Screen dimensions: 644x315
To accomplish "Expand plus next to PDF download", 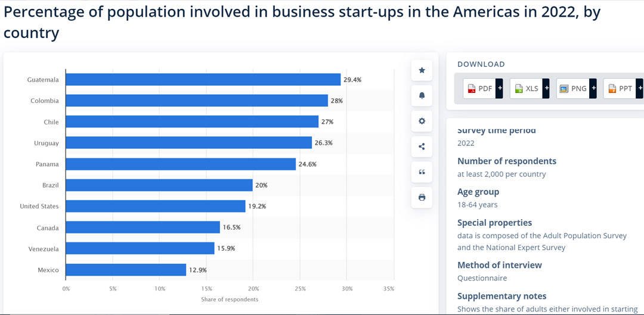I will tap(500, 88).
